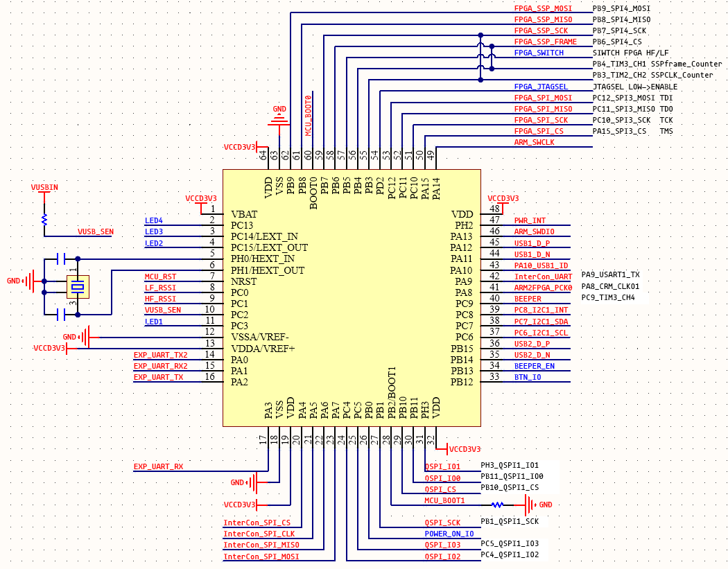Click the EXP_UART_RX net label
This screenshot has width=728, height=569.
pos(158,467)
